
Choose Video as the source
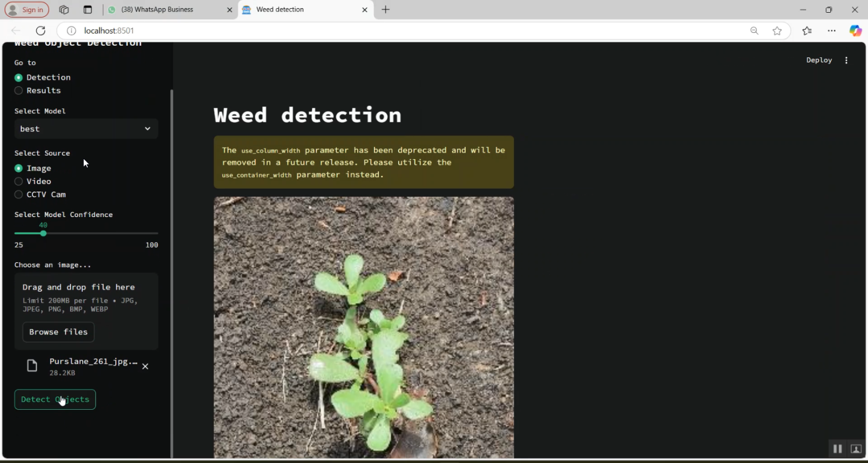[19, 181]
